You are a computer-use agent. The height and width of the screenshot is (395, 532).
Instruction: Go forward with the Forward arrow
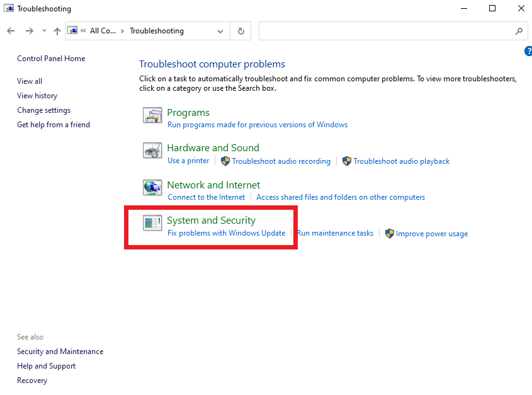click(x=30, y=31)
